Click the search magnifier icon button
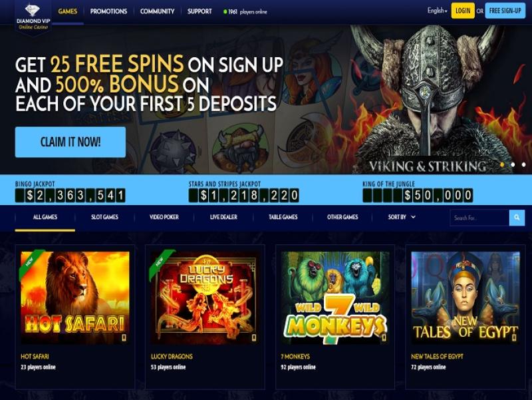The width and height of the screenshot is (532, 400). [517, 218]
